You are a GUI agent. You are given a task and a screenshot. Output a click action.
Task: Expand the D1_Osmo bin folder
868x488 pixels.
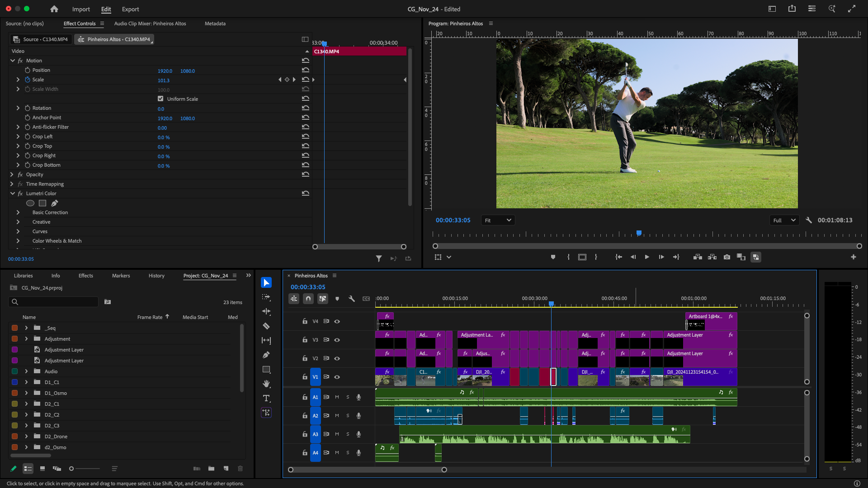26,393
